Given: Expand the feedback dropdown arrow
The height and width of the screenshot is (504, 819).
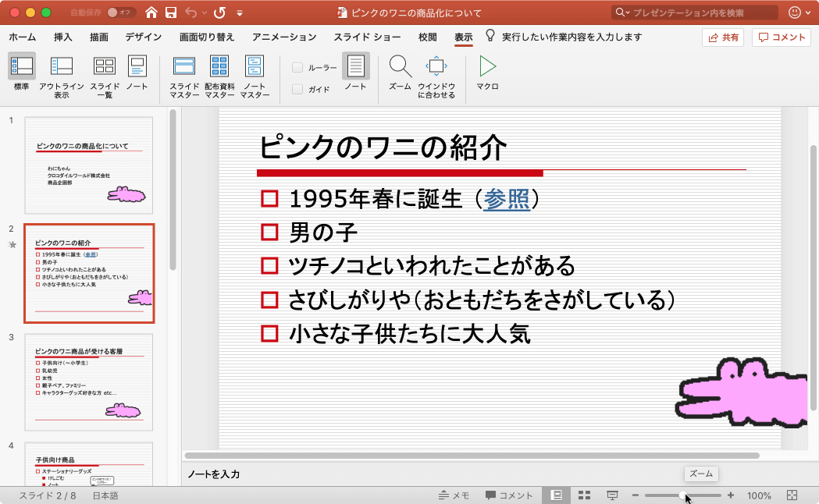Looking at the screenshot, I should pyautogui.click(x=808, y=12).
